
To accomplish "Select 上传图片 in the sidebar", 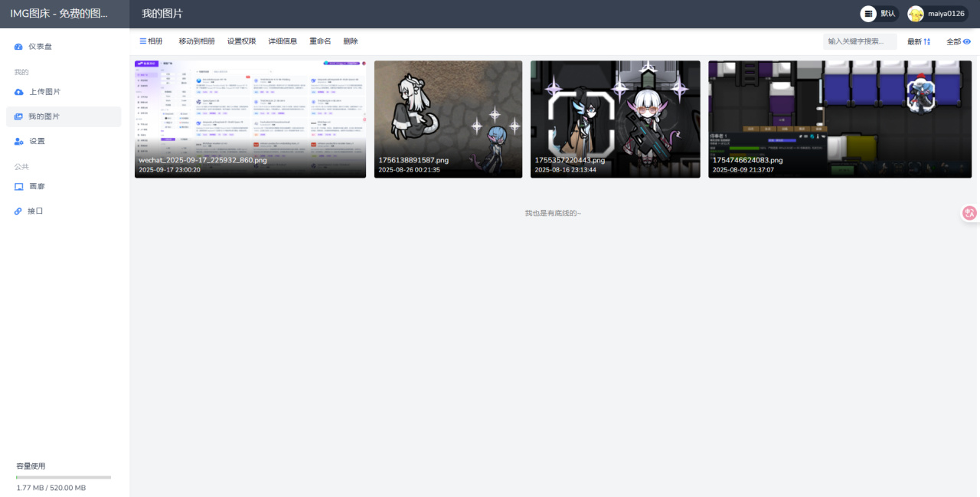I will point(64,92).
